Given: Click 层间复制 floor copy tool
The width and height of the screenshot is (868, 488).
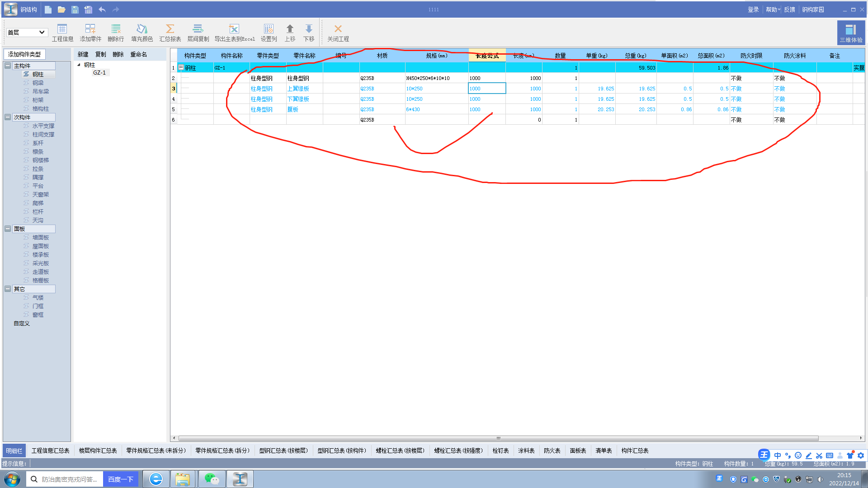Looking at the screenshot, I should pyautogui.click(x=198, y=33).
